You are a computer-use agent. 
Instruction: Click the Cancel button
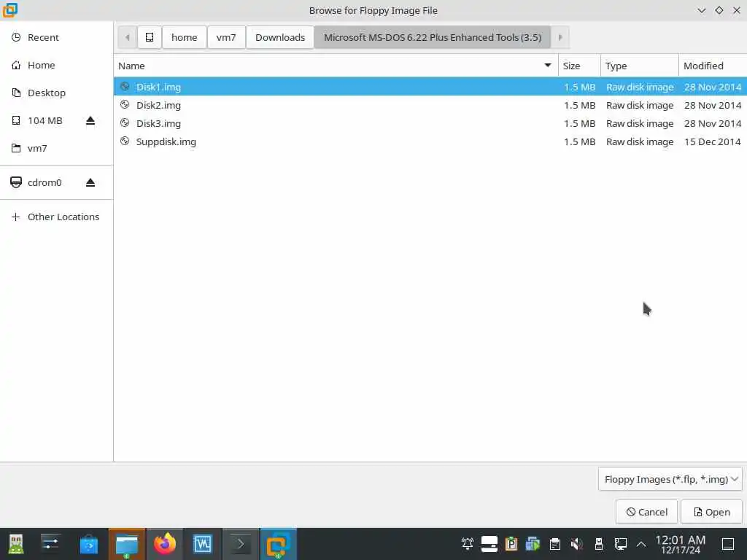[646, 512]
